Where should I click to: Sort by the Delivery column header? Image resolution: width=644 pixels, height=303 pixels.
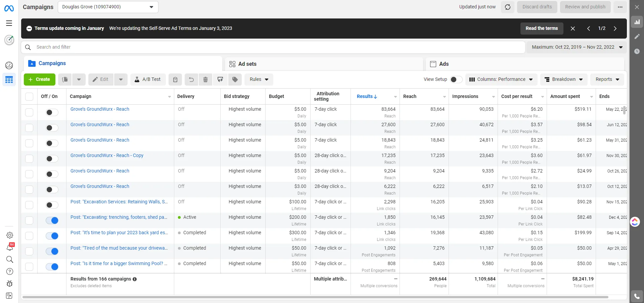pyautogui.click(x=186, y=96)
